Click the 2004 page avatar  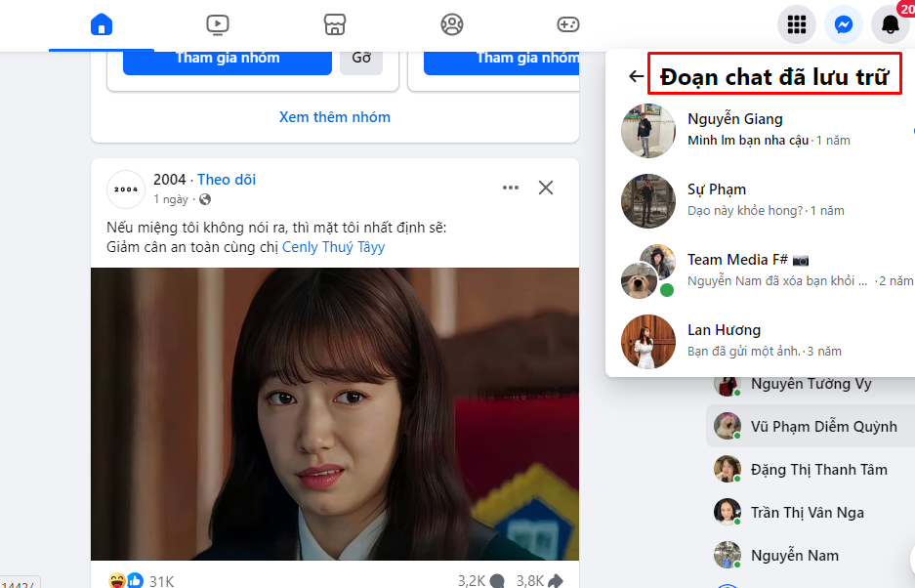(126, 189)
